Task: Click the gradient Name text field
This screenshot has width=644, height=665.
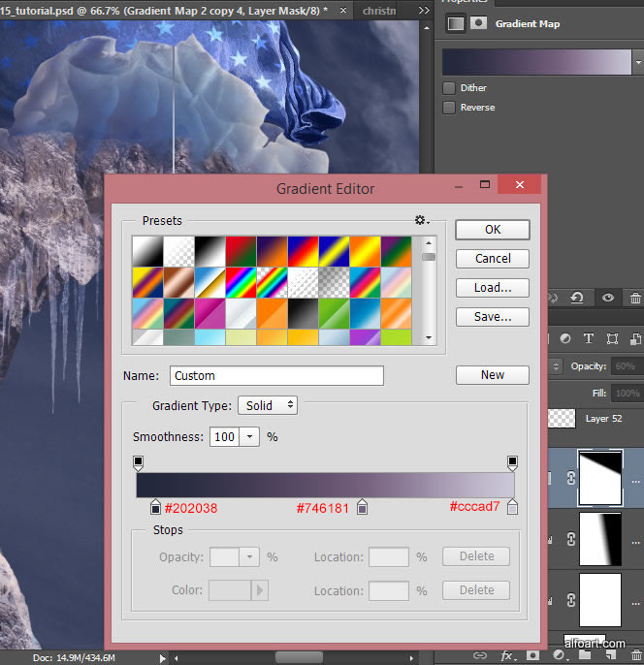Action: pyautogui.click(x=276, y=375)
